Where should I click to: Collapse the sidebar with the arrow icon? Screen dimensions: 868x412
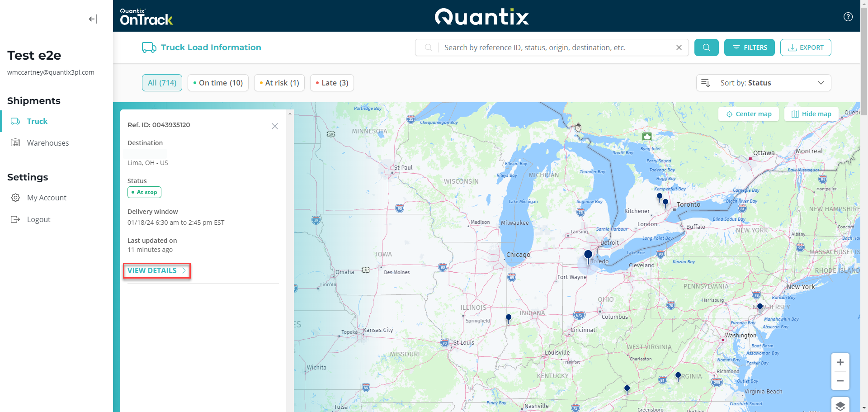pyautogui.click(x=93, y=19)
